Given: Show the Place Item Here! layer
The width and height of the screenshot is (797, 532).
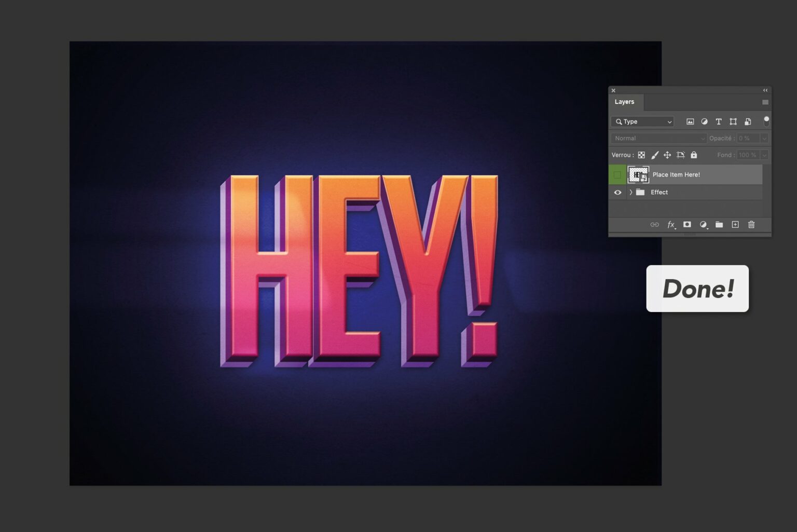Looking at the screenshot, I should pos(617,174).
